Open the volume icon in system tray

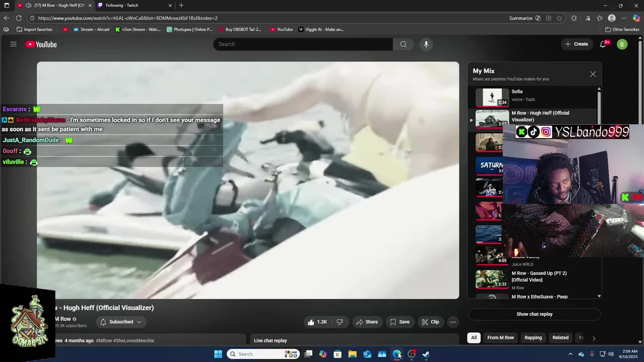click(x=611, y=354)
